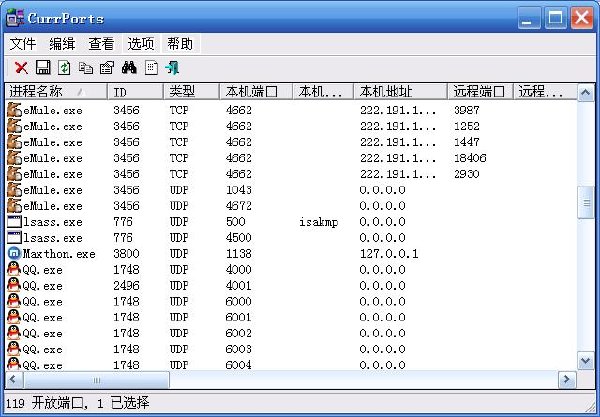Sort by the 本机端口 column header
600x417 pixels.
tap(256, 92)
